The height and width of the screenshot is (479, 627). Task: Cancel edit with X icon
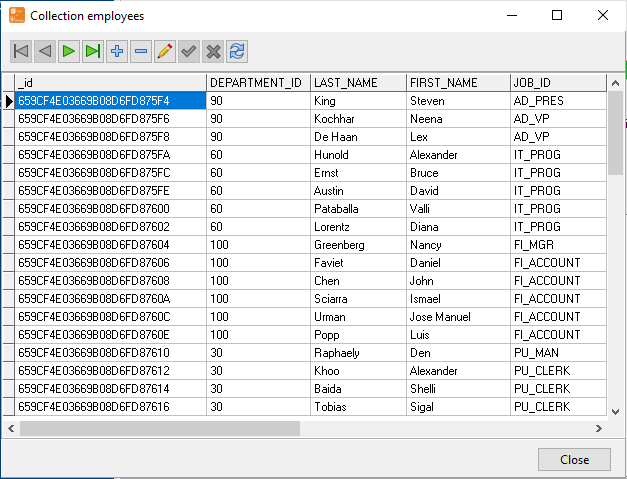click(x=213, y=51)
